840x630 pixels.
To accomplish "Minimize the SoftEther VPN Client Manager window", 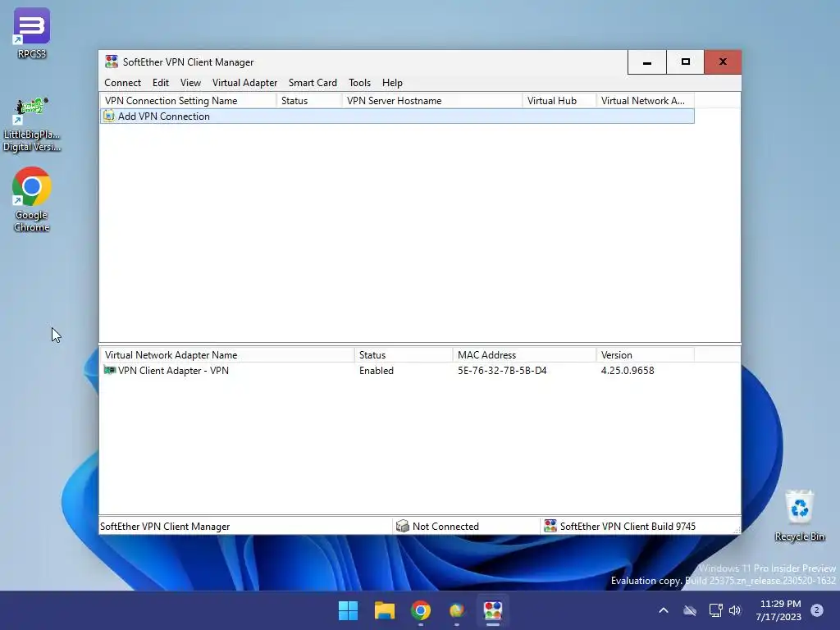I will coord(647,62).
